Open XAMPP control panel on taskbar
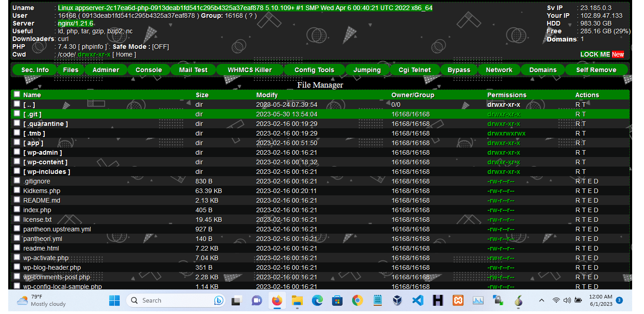This screenshot has height=314, width=644. 458,300
